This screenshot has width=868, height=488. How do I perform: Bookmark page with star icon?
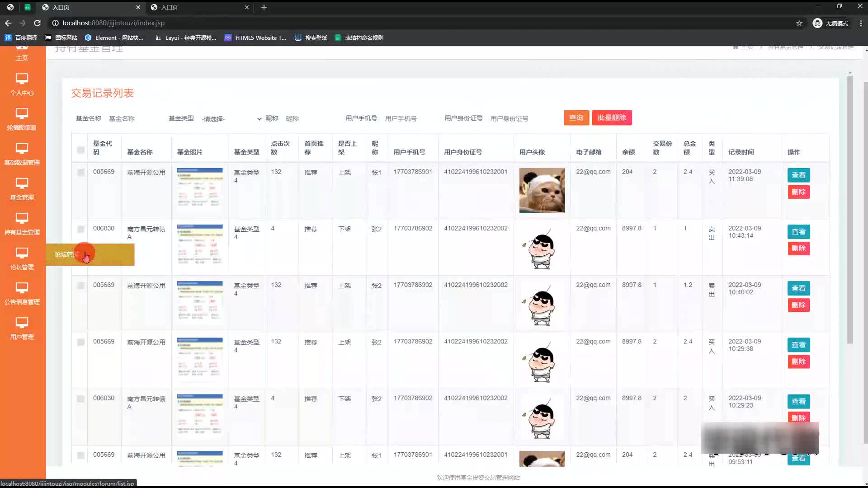click(x=799, y=23)
